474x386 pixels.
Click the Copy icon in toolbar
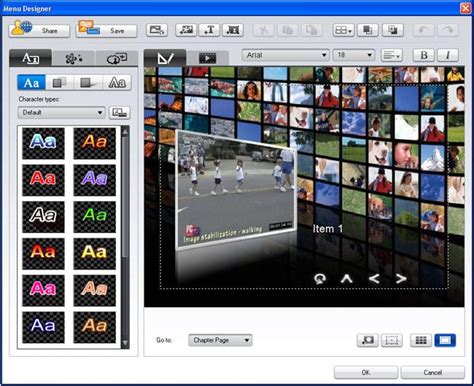coord(288,30)
